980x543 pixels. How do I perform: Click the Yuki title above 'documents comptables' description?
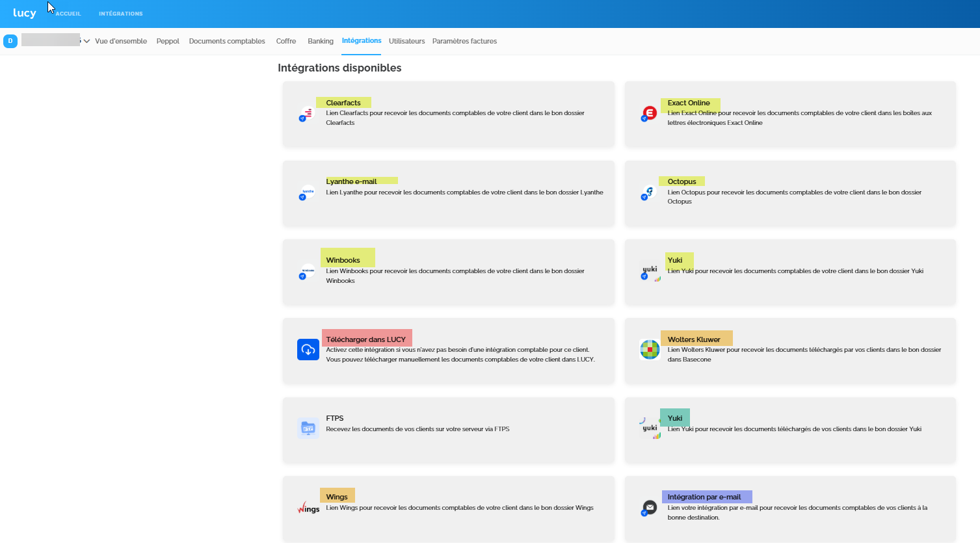pyautogui.click(x=675, y=260)
